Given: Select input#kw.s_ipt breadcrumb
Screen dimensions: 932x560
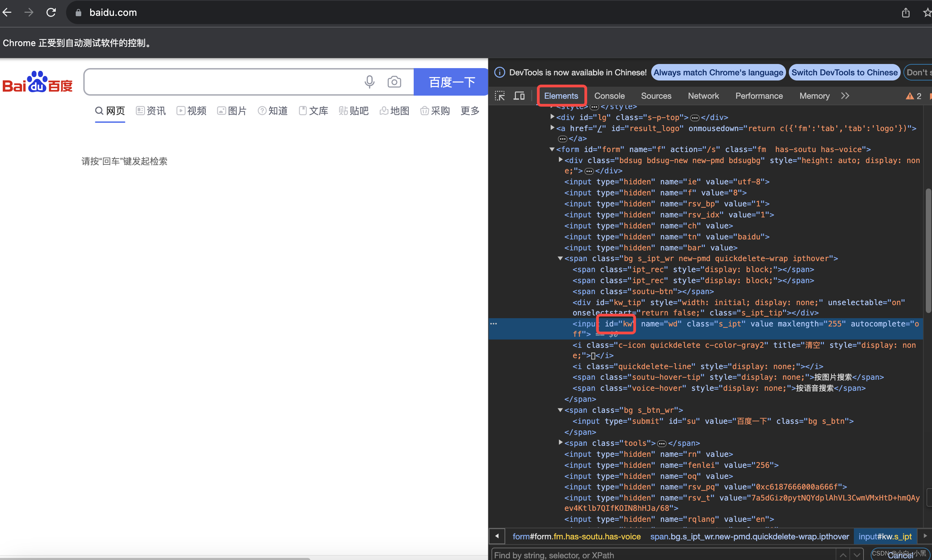Looking at the screenshot, I should (x=885, y=536).
